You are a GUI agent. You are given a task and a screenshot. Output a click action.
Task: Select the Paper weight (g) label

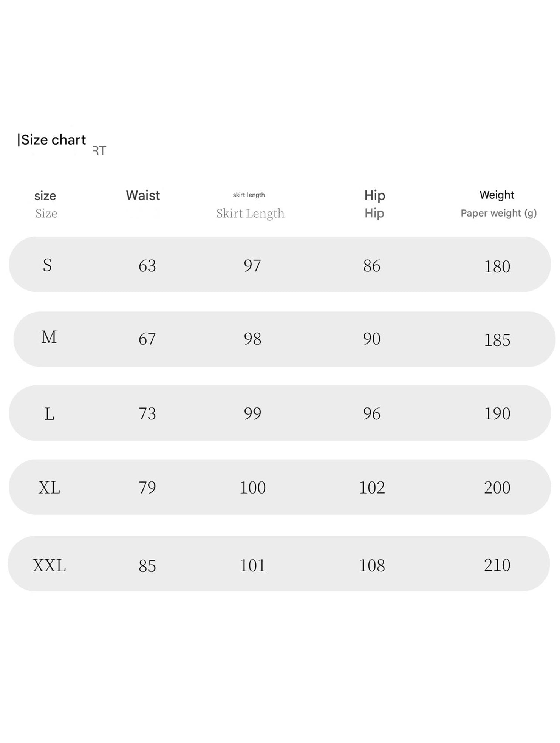[x=498, y=213]
